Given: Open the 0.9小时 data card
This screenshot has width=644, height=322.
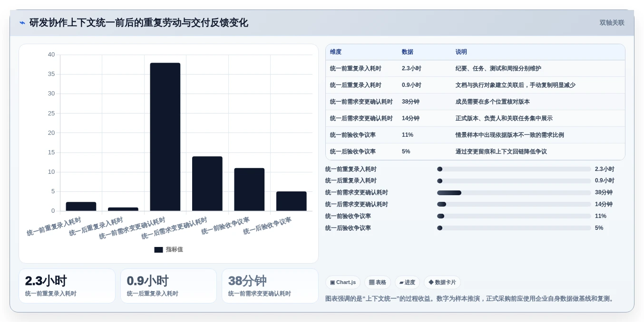Looking at the screenshot, I should 168,286.
